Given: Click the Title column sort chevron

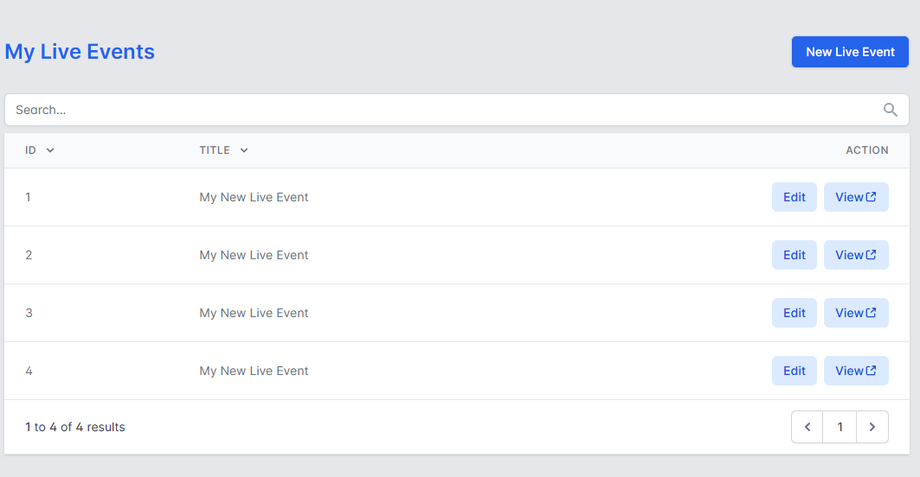Looking at the screenshot, I should tap(244, 151).
